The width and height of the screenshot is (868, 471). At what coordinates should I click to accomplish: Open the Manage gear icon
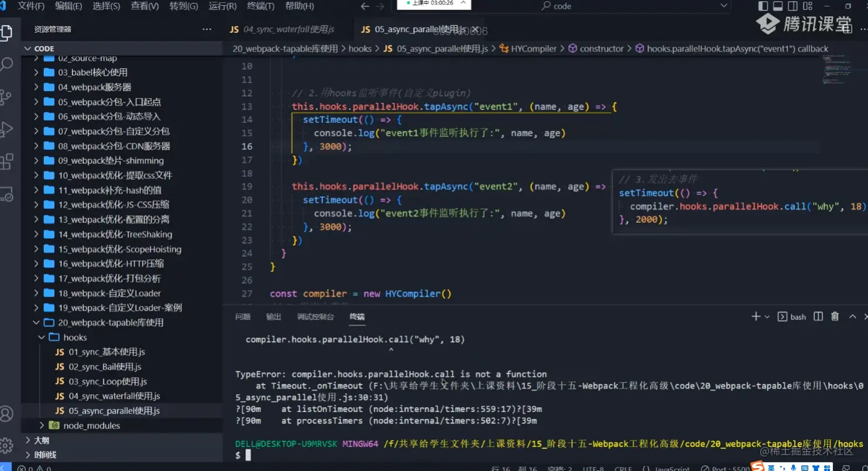point(6,445)
